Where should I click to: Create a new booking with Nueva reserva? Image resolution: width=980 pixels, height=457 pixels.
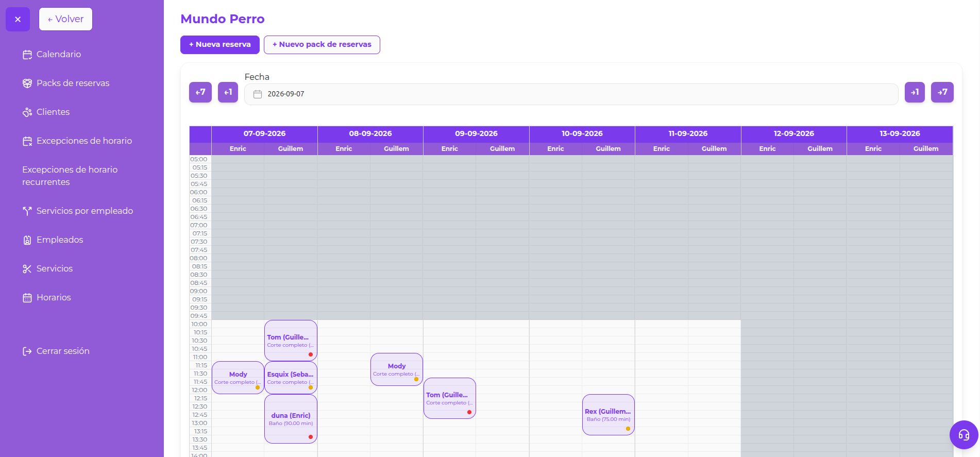[x=220, y=44]
